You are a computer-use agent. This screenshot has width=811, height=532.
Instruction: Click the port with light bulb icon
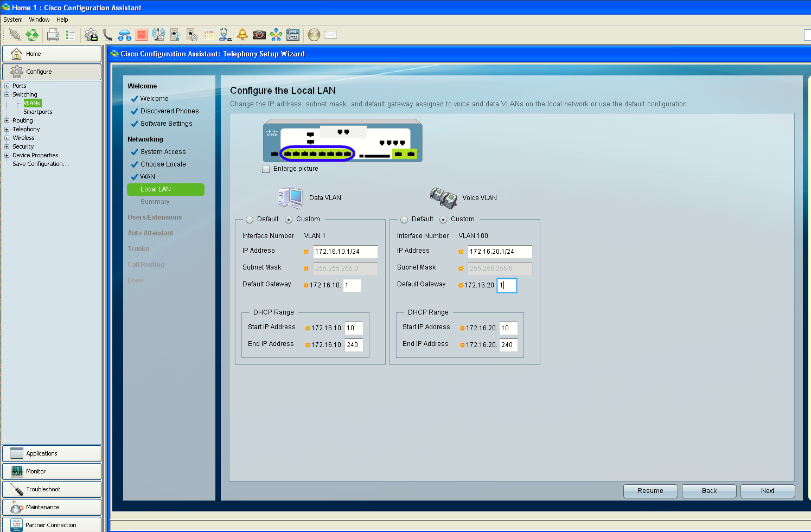(x=175, y=35)
